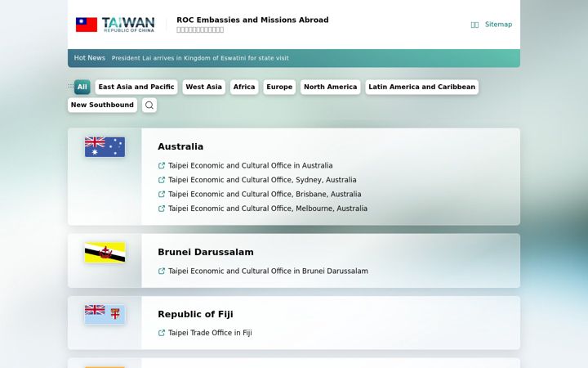The width and height of the screenshot is (588, 368).
Task: Select the All region filter
Action: (x=82, y=87)
